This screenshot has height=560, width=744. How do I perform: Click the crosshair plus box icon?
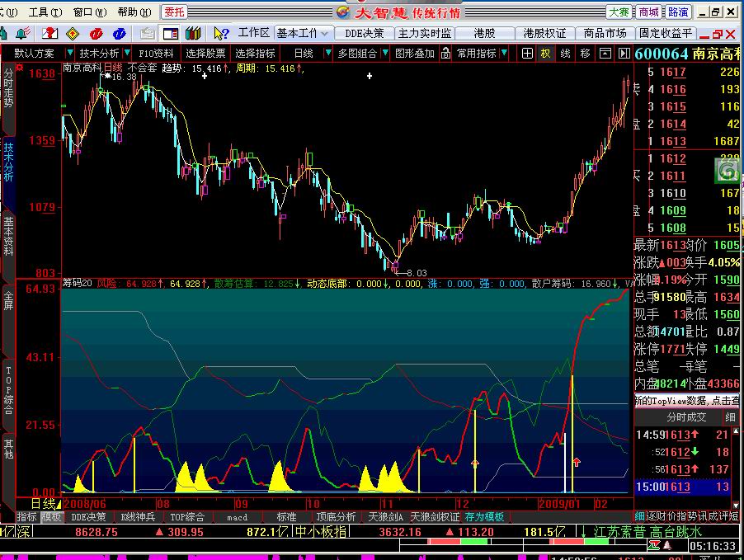point(527,53)
